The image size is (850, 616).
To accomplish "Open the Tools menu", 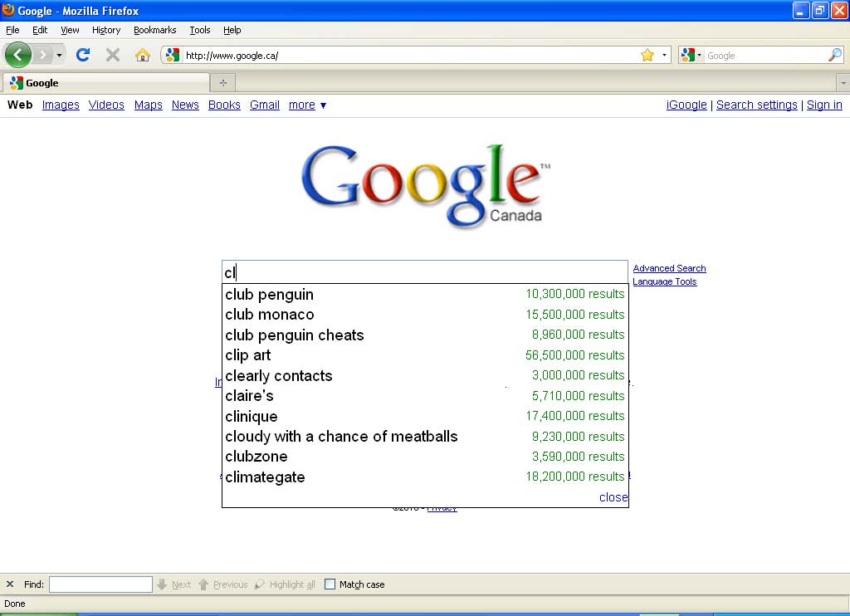I will point(199,30).
